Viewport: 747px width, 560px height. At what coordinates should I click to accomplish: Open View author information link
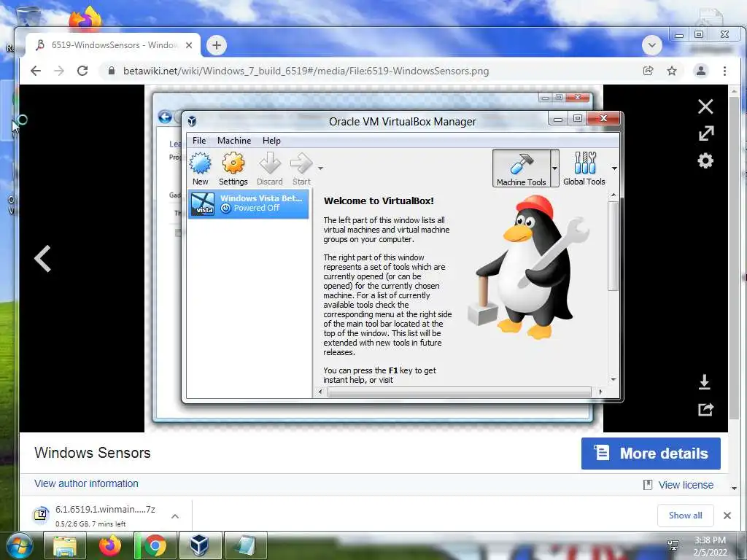pyautogui.click(x=86, y=483)
